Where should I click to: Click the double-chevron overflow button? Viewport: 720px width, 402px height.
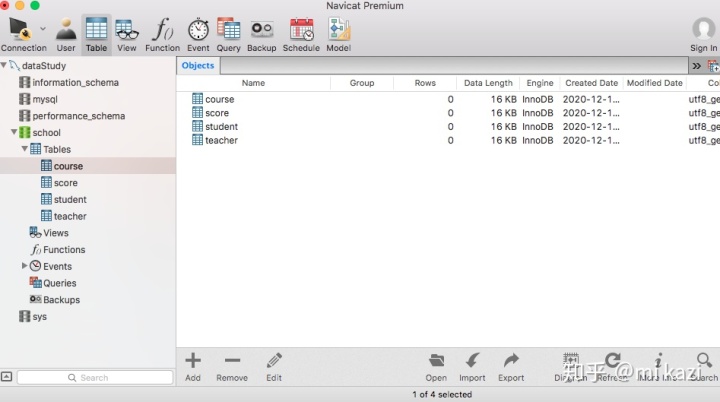(697, 66)
